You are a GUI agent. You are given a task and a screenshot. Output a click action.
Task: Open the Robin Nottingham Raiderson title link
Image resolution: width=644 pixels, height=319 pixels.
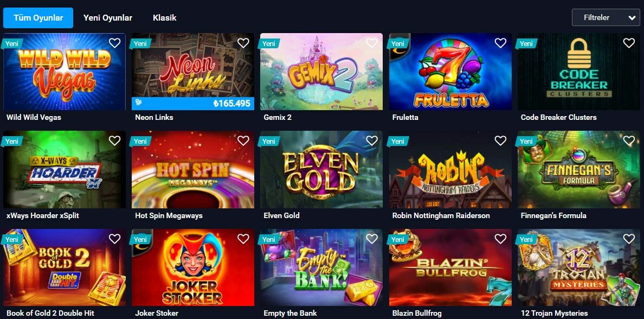(x=441, y=215)
